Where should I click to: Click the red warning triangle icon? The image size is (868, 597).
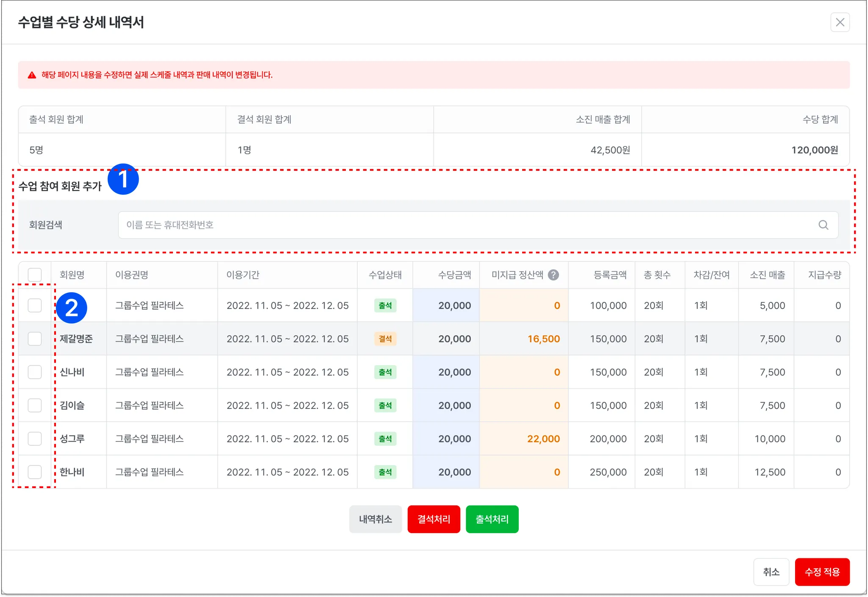click(32, 75)
